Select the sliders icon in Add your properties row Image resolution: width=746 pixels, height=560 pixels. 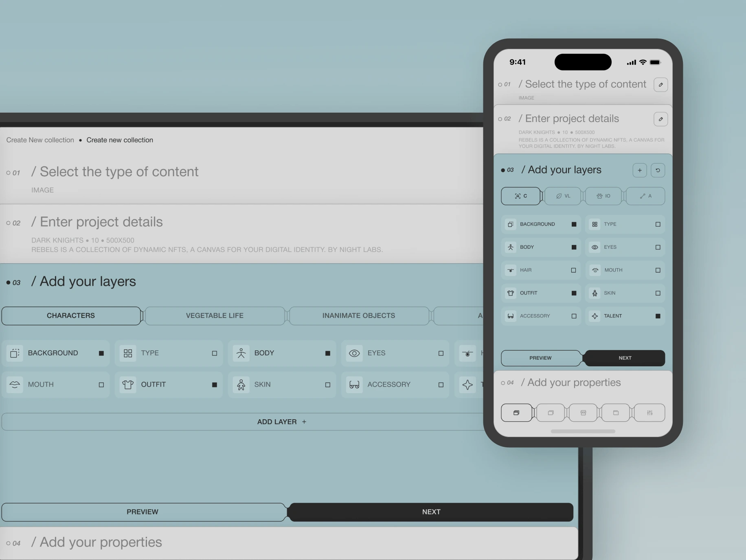point(649,413)
